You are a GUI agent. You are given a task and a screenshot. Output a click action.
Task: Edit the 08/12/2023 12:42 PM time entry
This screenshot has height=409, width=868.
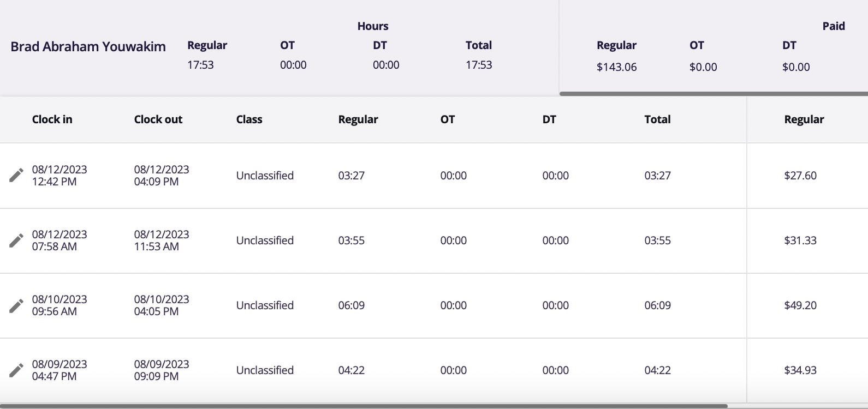coord(16,175)
